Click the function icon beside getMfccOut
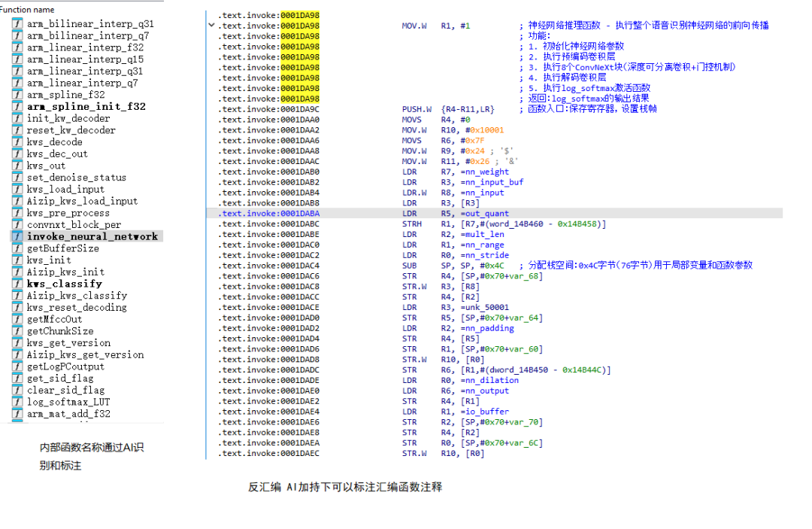The image size is (812, 529). point(17,318)
